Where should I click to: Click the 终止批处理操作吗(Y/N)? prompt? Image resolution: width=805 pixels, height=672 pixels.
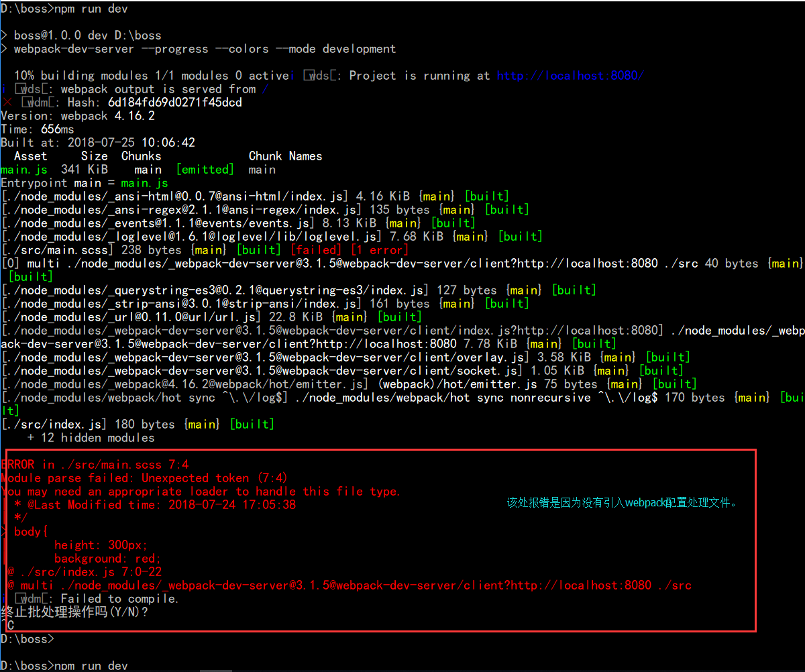[74, 612]
